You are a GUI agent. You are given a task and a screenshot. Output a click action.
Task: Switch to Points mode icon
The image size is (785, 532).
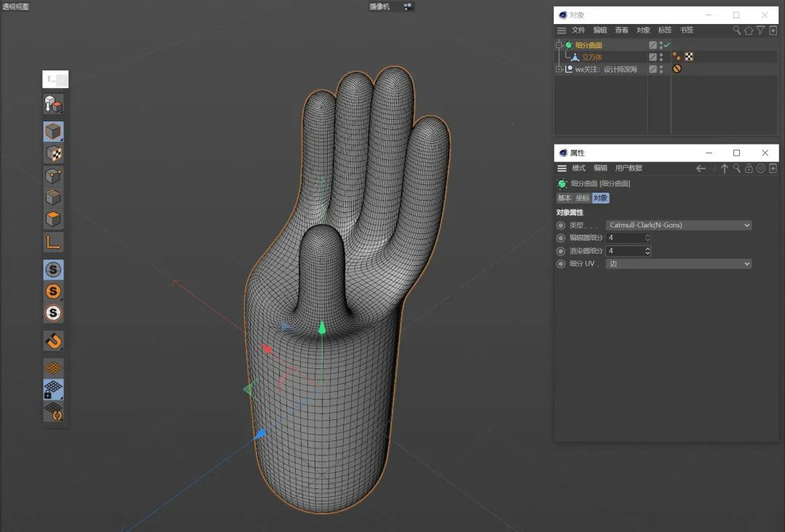coord(54,176)
